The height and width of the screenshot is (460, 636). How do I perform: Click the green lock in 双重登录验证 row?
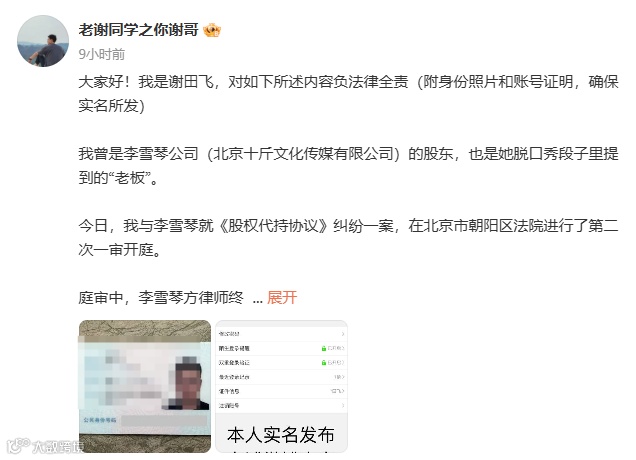324,363
